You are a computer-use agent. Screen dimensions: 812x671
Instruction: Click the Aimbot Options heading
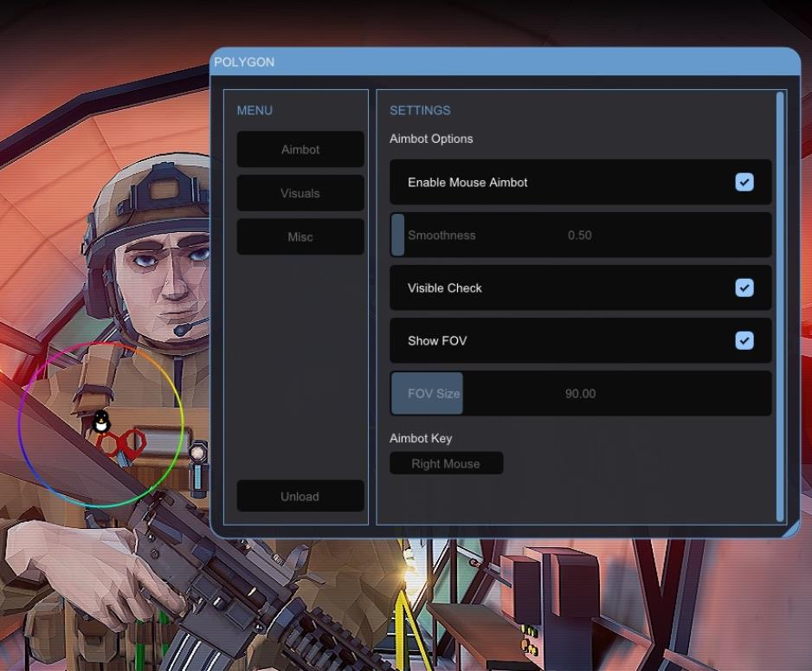(431, 139)
